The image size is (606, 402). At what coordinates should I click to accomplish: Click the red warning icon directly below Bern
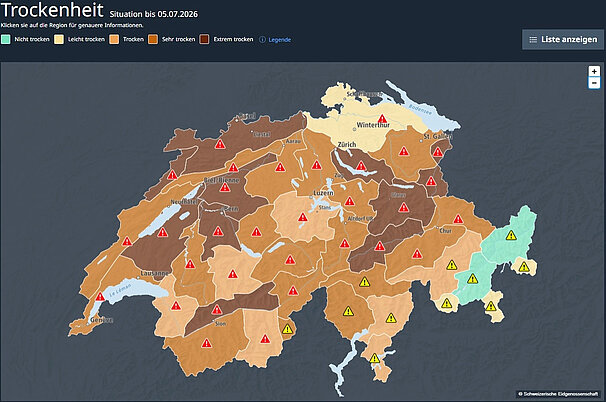(x=218, y=231)
